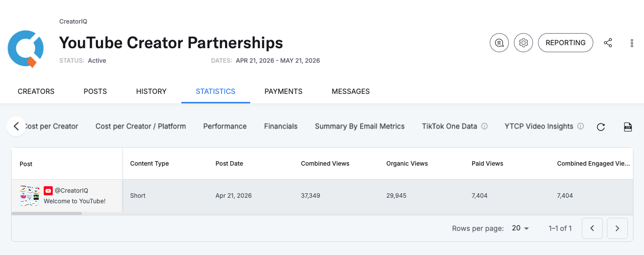Switch to the CREATORS tab

pos(36,91)
